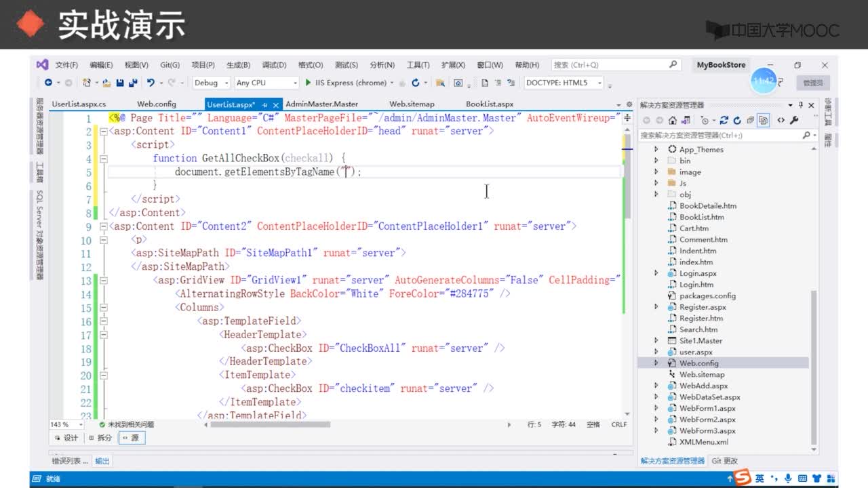Click the Save All icon
The height and width of the screenshot is (488, 868).
point(133,83)
